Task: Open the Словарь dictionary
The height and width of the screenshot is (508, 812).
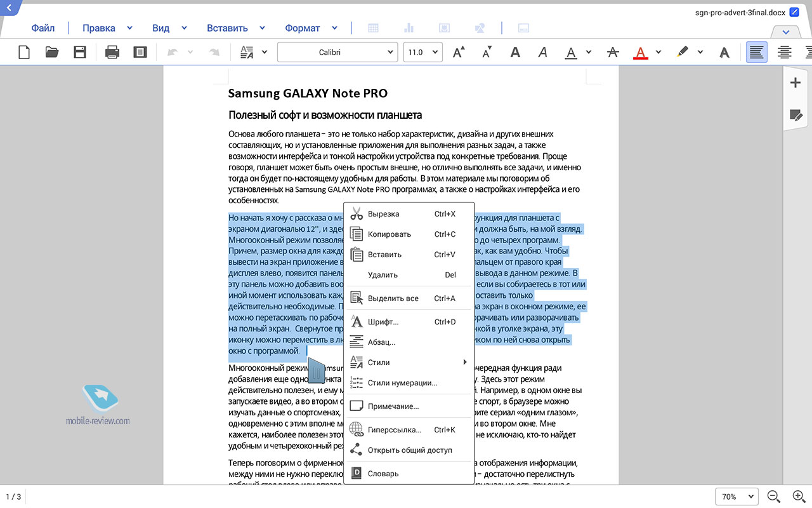Action: [409, 474]
